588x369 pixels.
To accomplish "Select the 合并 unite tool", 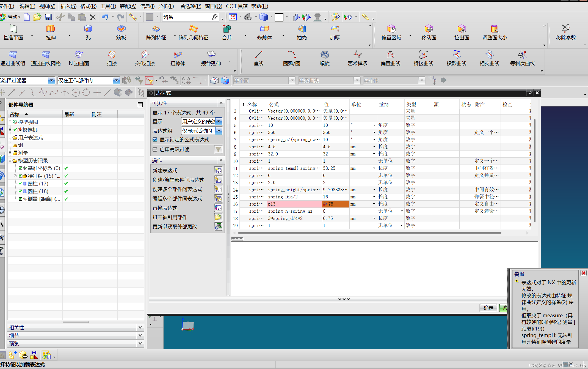I will 227,32.
